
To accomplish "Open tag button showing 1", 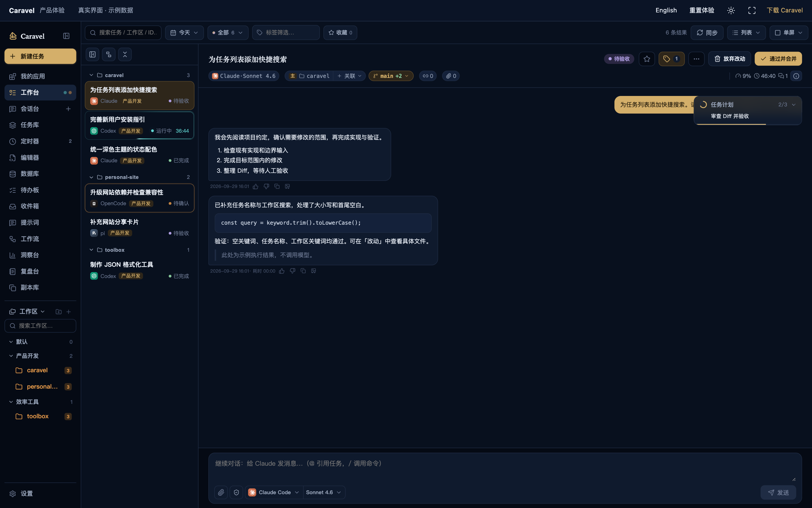I will pos(671,59).
